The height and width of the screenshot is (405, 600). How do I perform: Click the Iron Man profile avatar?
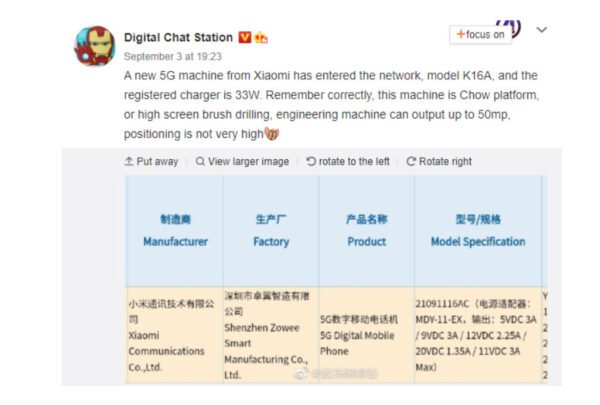coord(96,45)
